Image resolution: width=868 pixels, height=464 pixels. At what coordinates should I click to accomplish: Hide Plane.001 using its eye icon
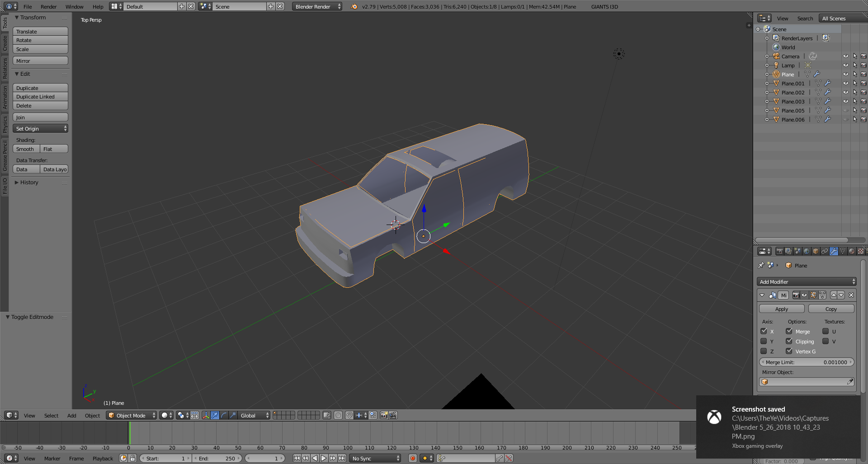pyautogui.click(x=845, y=84)
